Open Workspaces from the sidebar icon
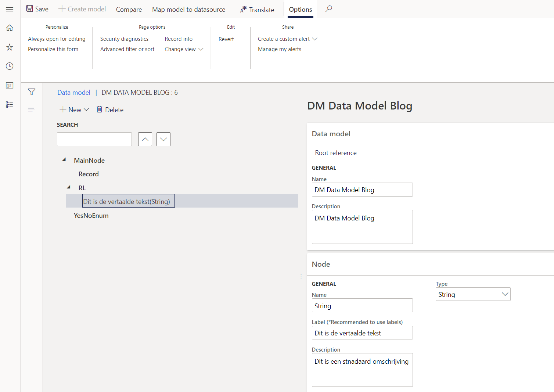 pyautogui.click(x=9, y=85)
